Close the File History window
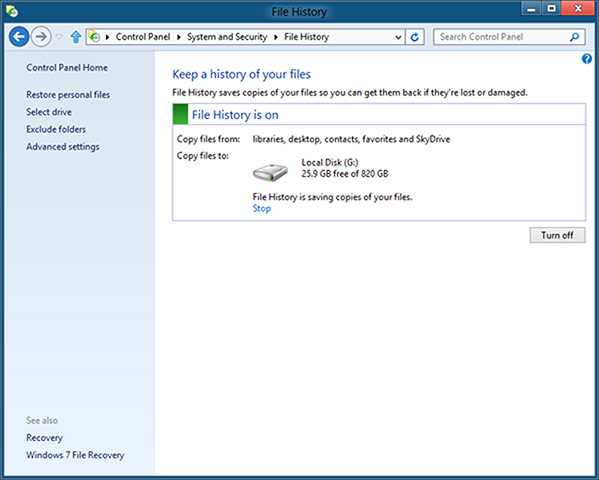 tap(578, 8)
